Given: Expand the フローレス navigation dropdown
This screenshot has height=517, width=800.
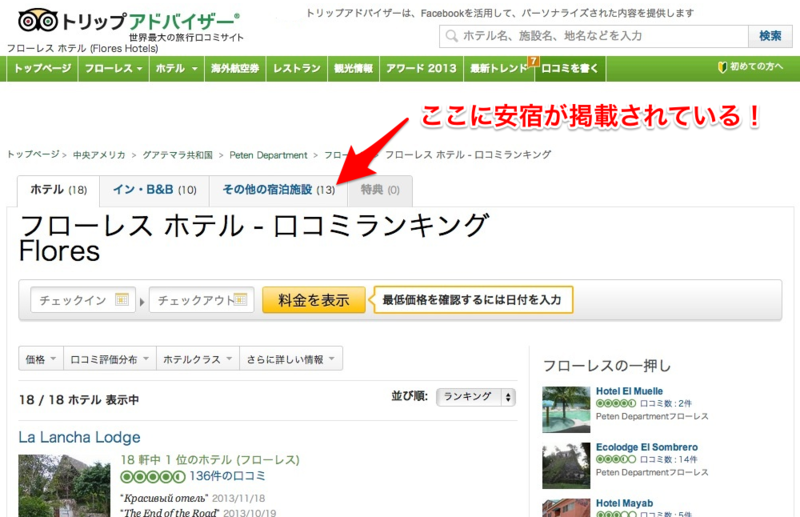Looking at the screenshot, I should pyautogui.click(x=113, y=68).
